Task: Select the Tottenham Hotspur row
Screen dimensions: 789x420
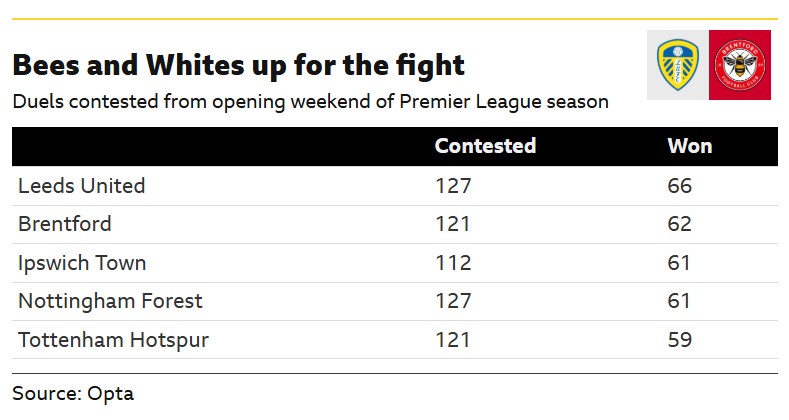Action: tap(394, 340)
